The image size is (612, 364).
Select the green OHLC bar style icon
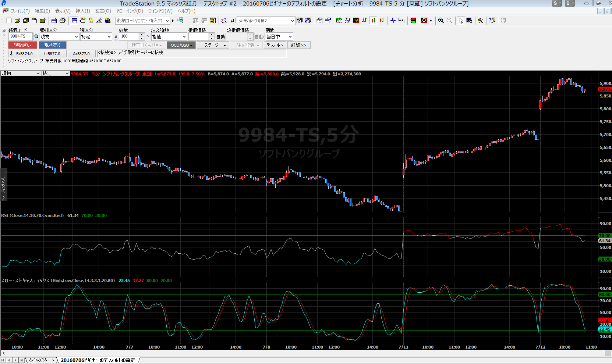364,21
